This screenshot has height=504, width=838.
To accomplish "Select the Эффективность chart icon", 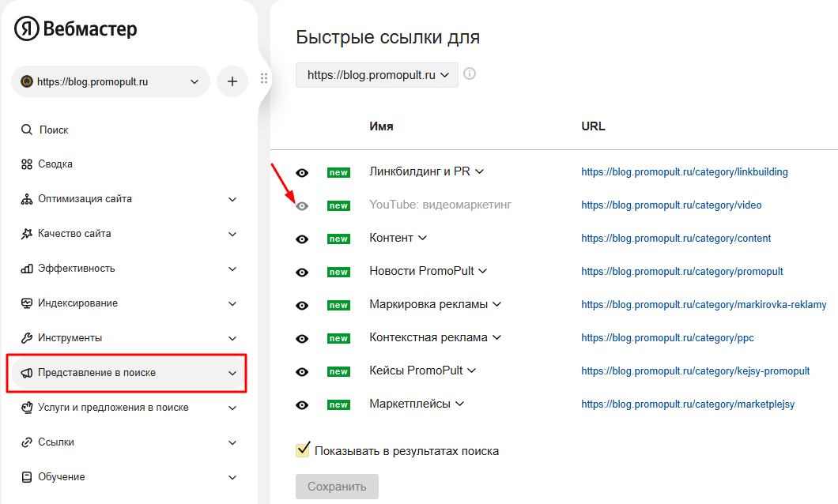I will (x=26, y=269).
